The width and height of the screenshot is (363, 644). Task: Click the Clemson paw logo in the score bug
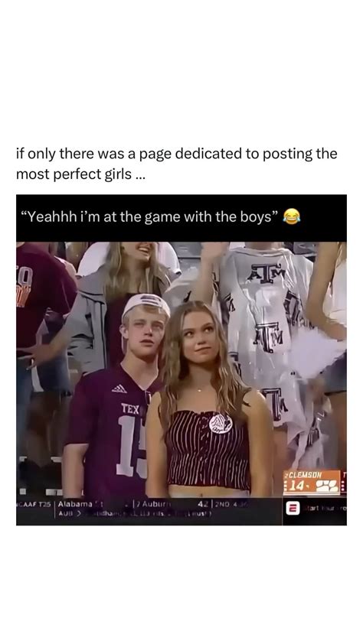tap(329, 486)
